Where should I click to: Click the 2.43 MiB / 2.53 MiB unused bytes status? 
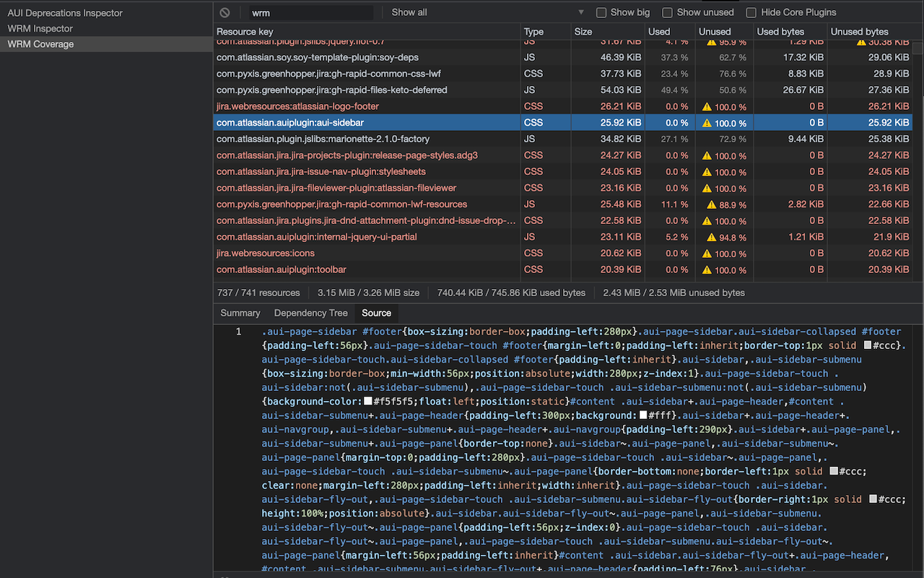674,293
